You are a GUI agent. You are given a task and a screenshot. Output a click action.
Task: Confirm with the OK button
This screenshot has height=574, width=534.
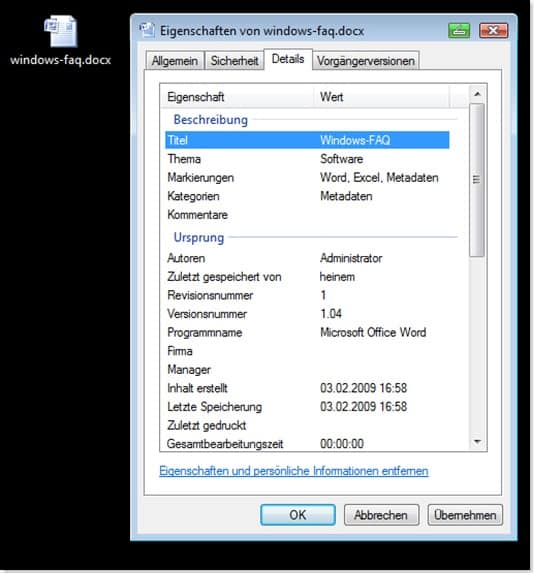(298, 515)
